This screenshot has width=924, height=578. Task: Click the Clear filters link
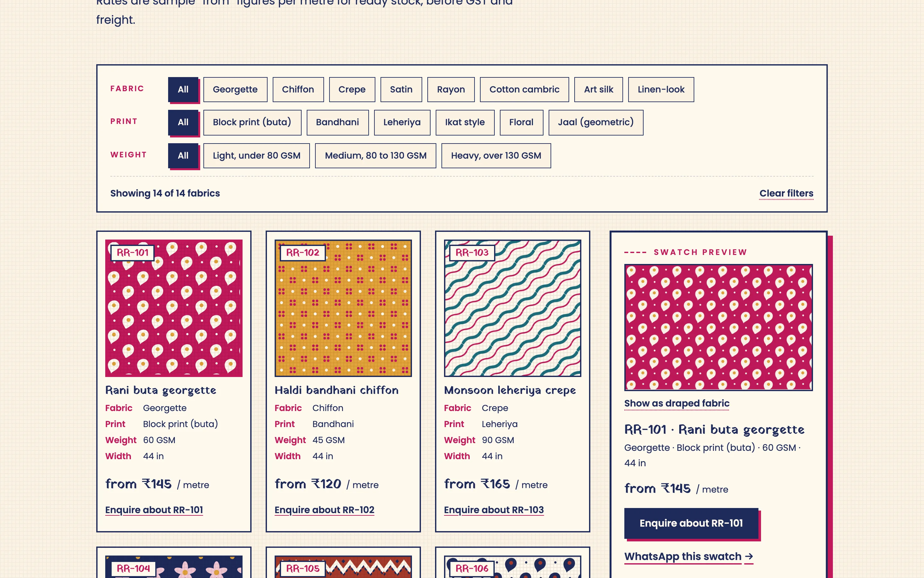click(786, 193)
